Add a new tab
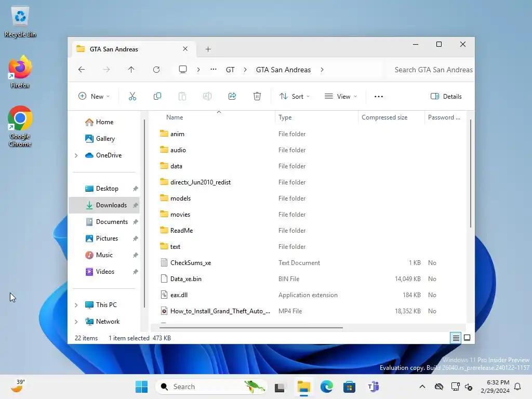This screenshot has width=532, height=399. [208, 49]
